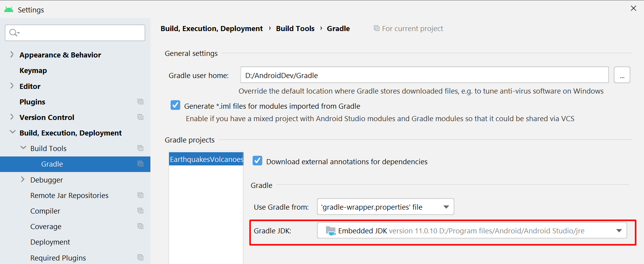Open the Deployment settings page

coord(50,242)
